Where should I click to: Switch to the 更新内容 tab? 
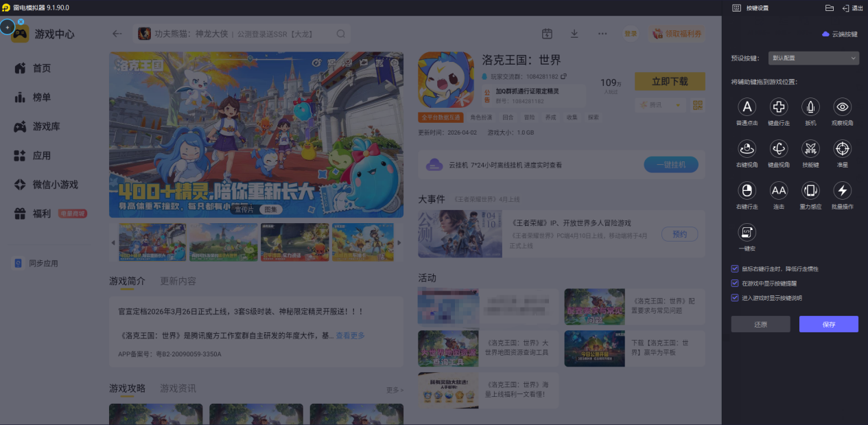coord(178,281)
